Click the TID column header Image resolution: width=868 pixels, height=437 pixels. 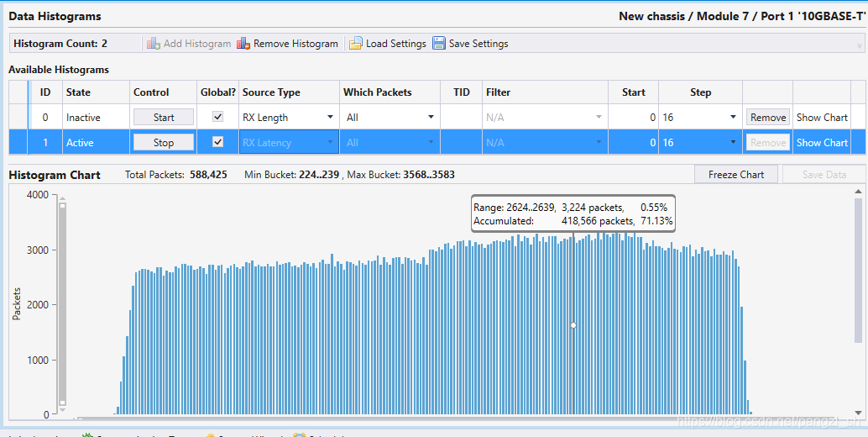pyautogui.click(x=461, y=92)
